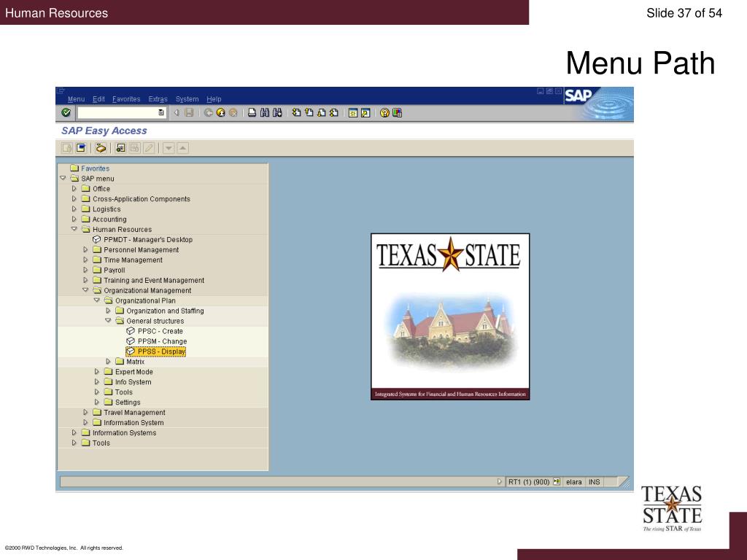Click the Delete Favorites icon
The width and height of the screenshot is (747, 560).
(135, 148)
